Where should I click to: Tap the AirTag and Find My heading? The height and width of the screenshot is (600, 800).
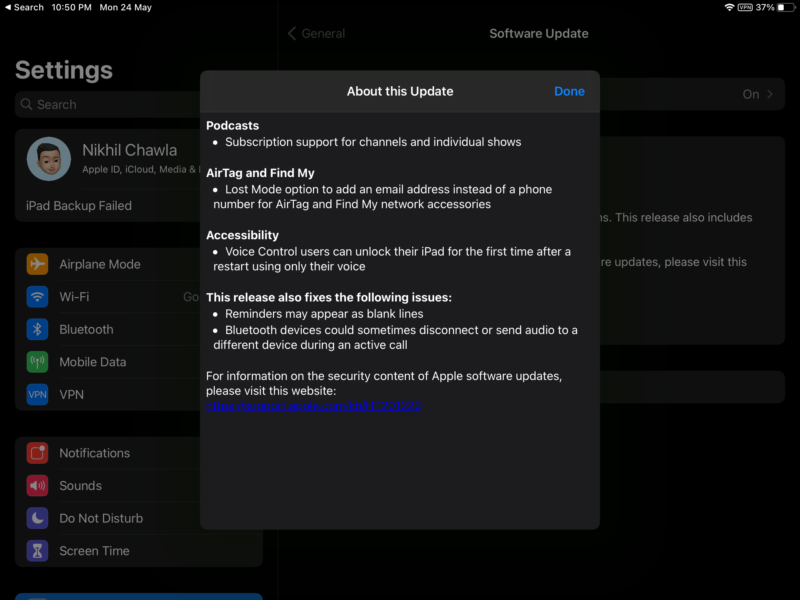click(x=260, y=173)
